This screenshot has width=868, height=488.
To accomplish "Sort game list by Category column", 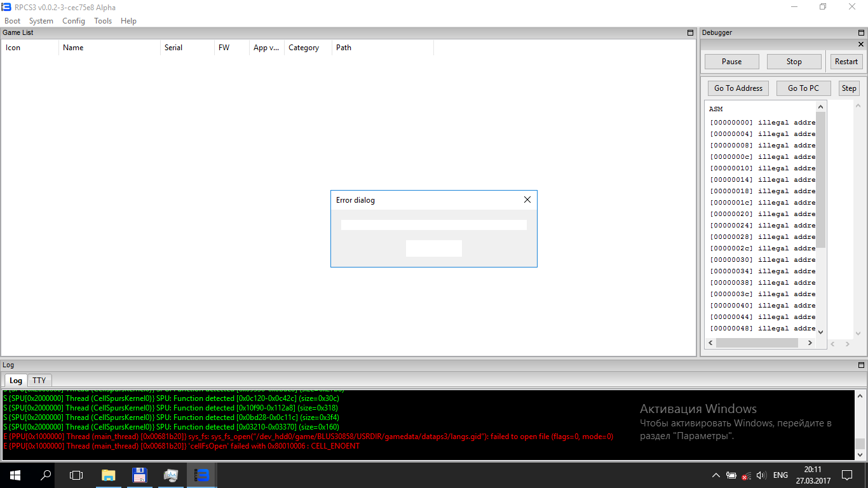I will tap(308, 48).
